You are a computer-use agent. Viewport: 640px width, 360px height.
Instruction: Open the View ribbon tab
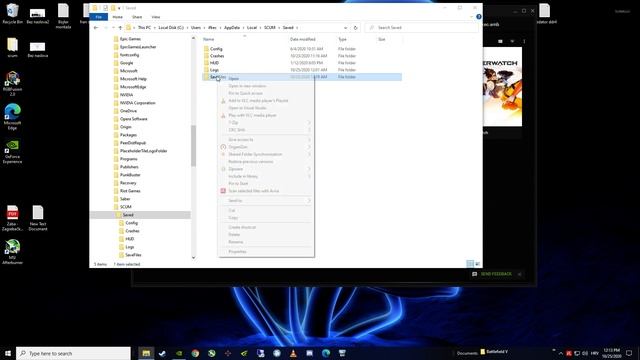coord(156,17)
